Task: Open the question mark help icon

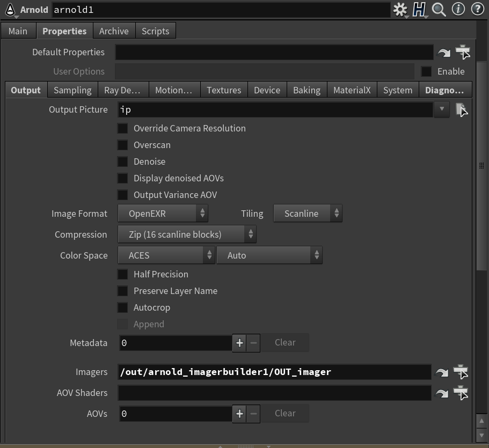Action: click(478, 9)
